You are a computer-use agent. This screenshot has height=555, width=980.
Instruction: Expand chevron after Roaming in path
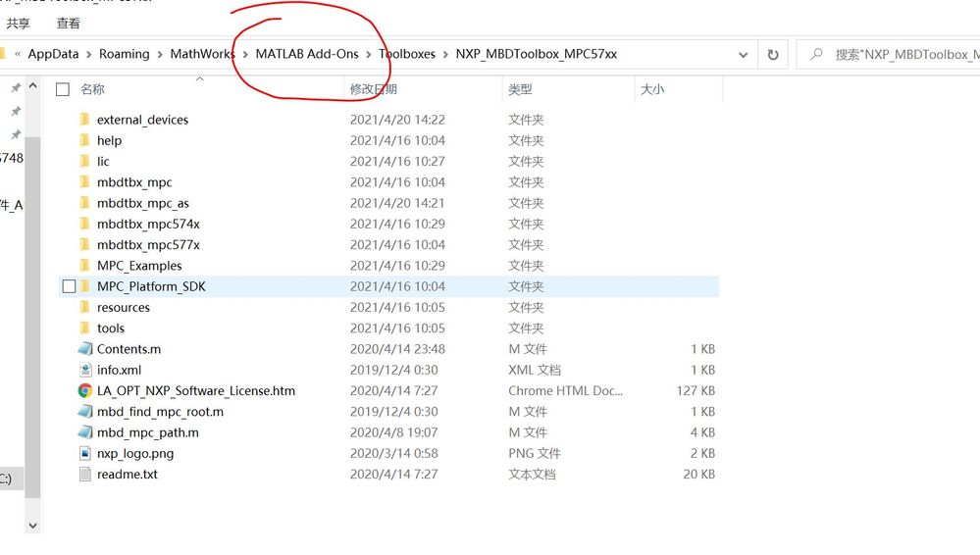(x=160, y=54)
